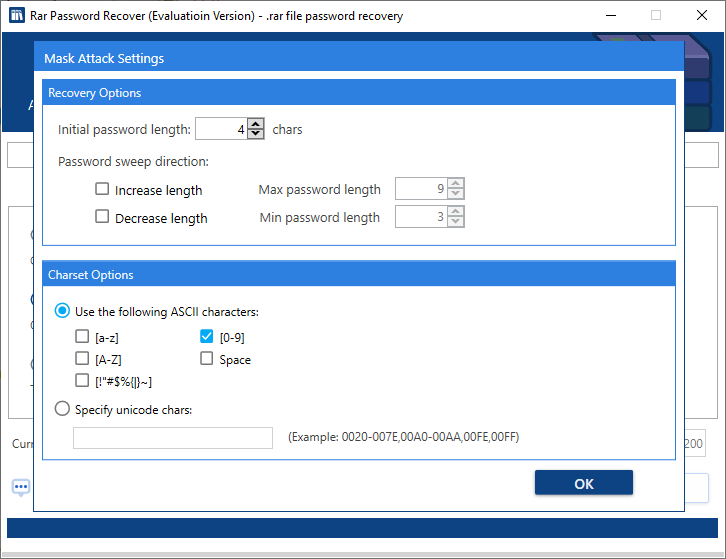
Task: Click the Mask Attack Settings dialog title
Action: (x=104, y=58)
